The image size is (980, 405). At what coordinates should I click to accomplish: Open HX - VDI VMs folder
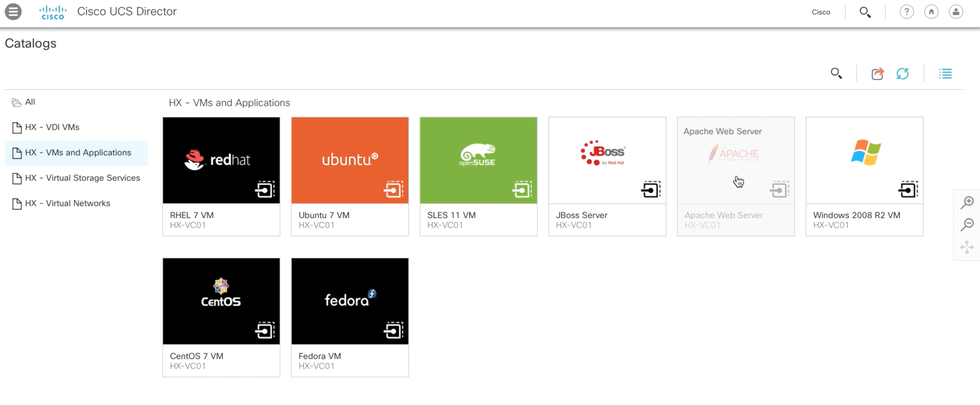[52, 128]
